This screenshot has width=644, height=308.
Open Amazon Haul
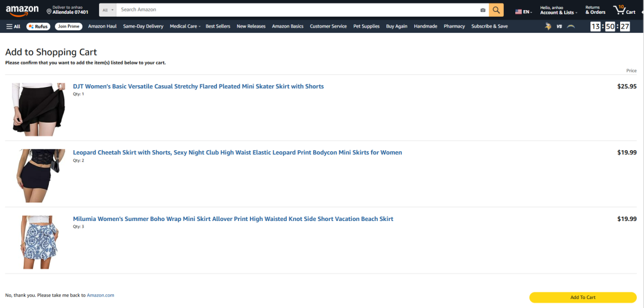click(x=103, y=26)
